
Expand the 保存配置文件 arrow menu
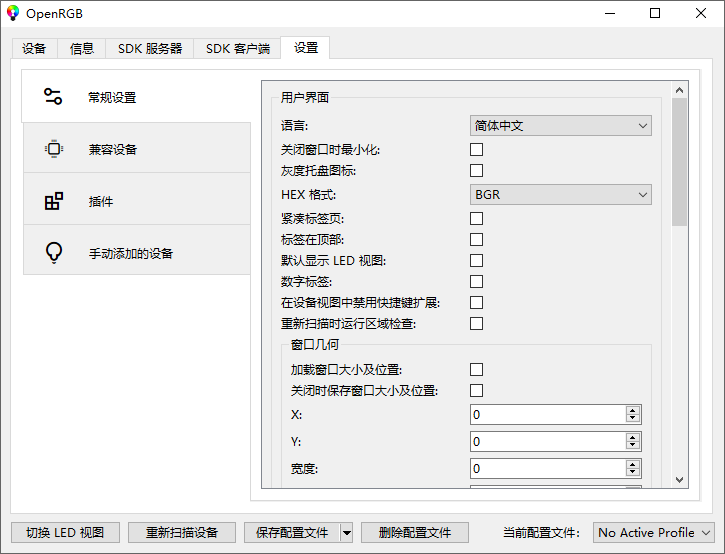tap(347, 533)
